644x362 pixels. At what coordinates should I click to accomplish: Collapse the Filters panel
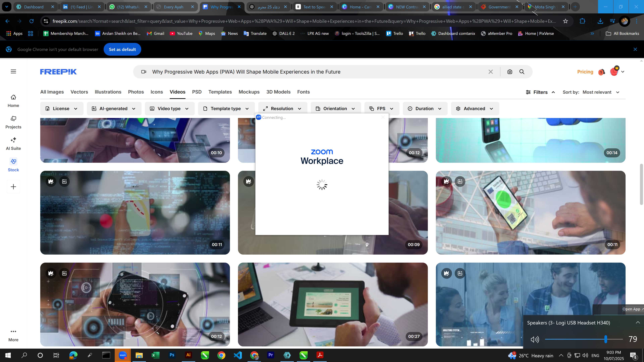[541, 92]
